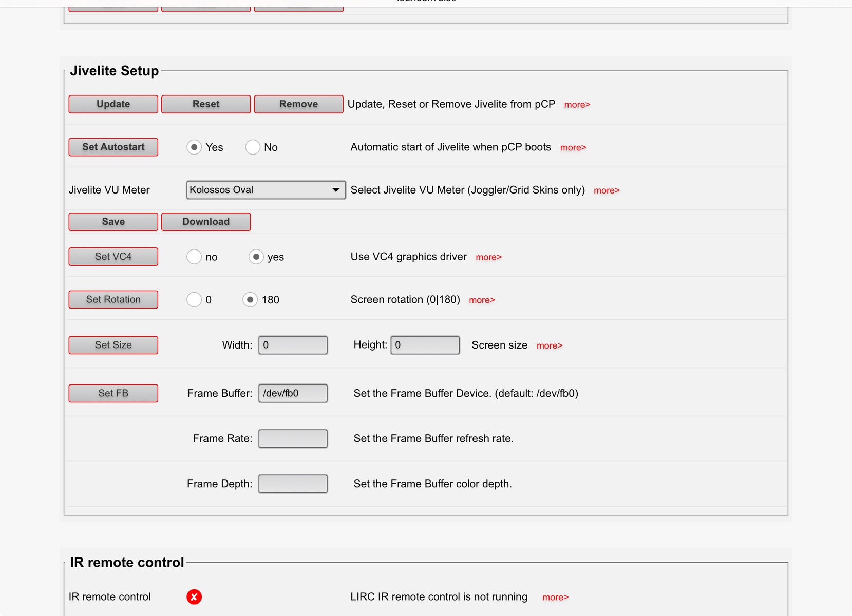Screen dimensions: 852x616
Task: Click the Remove Jivelite button
Action: 299,104
